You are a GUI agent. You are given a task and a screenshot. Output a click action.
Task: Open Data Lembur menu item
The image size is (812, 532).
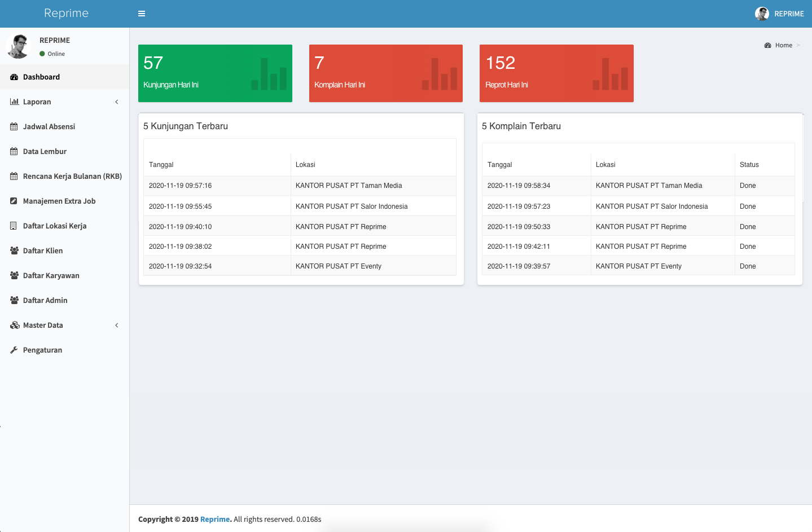point(45,152)
